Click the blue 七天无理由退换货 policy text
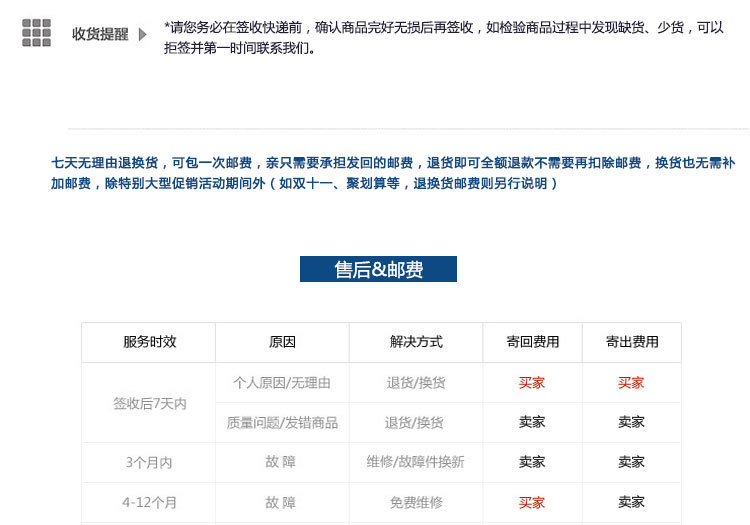The image size is (750, 525). coord(393,173)
